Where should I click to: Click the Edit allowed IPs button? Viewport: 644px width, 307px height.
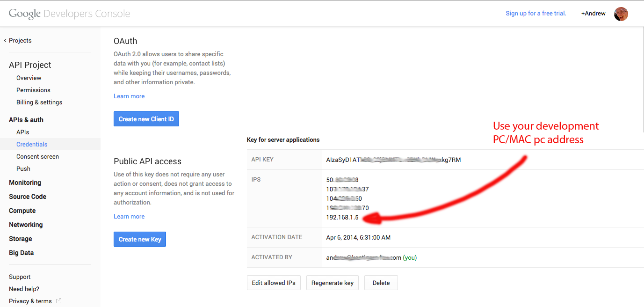274,283
